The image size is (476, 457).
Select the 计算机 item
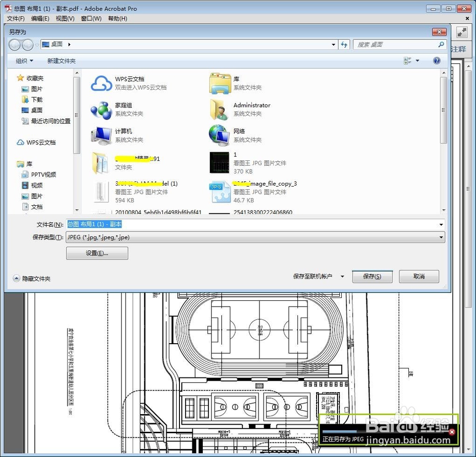pyautogui.click(x=117, y=135)
